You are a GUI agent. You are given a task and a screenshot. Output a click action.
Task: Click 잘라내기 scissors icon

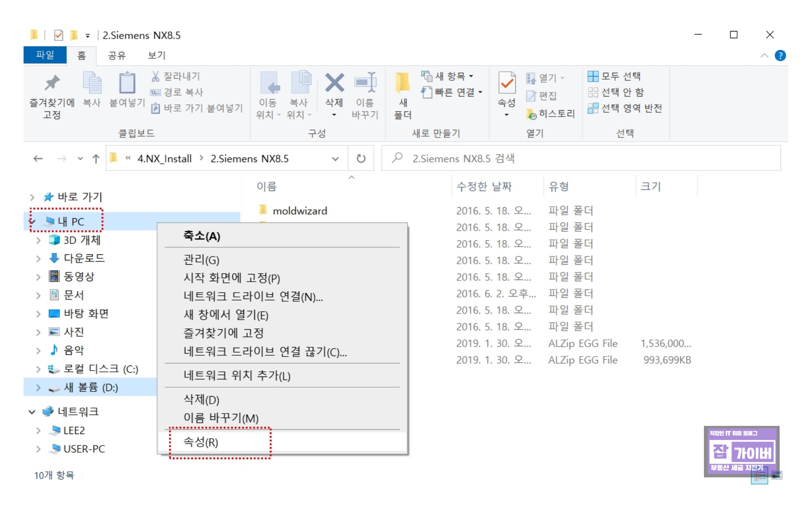tap(155, 77)
